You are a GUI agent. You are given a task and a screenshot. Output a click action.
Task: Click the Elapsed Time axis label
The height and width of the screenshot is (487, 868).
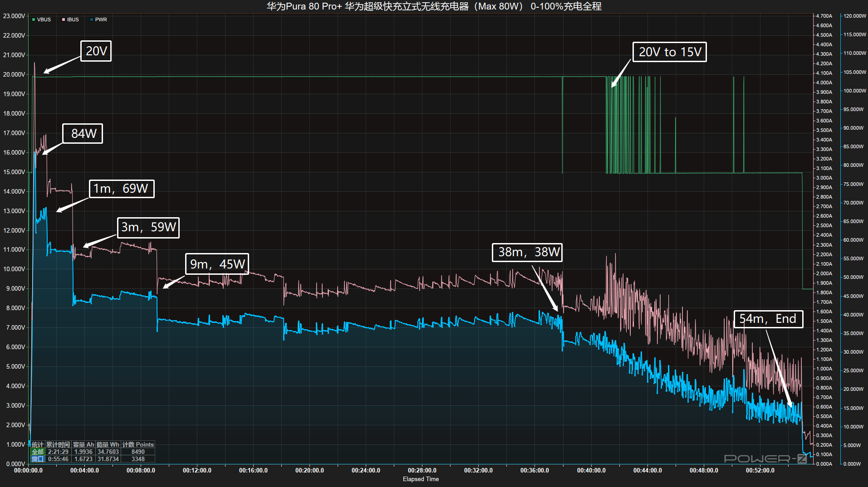click(x=421, y=479)
